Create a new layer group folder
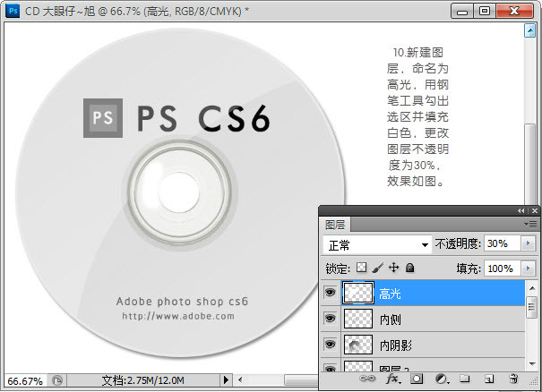Viewport: 542px width, 392px height. (465, 379)
